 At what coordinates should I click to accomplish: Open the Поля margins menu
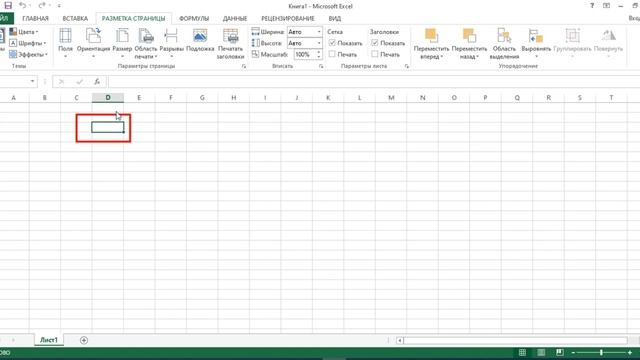(x=65, y=43)
